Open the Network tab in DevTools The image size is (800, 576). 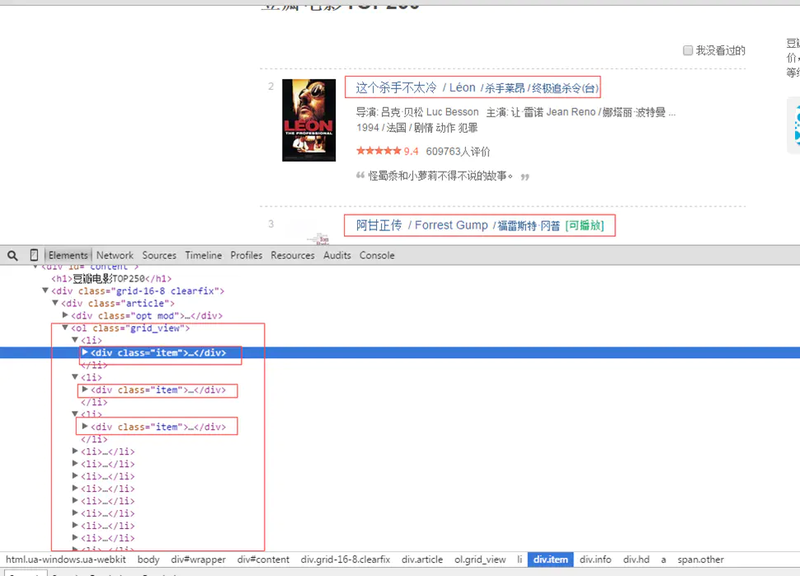point(115,255)
